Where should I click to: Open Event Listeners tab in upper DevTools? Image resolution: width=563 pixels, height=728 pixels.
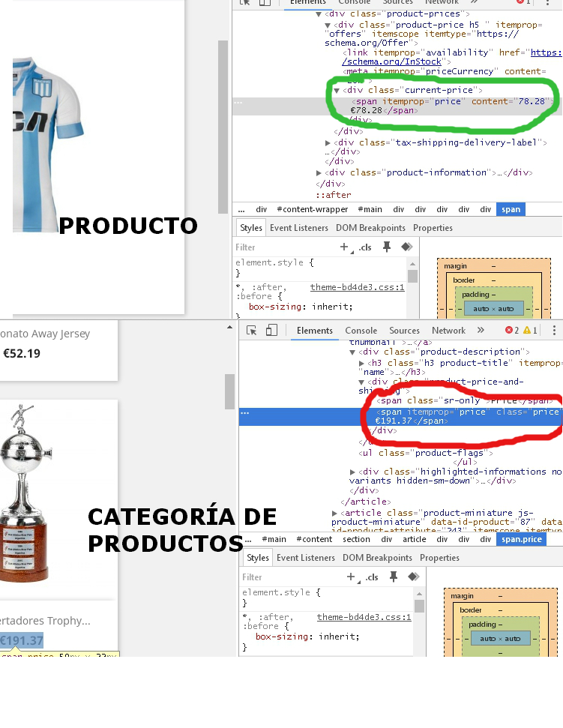click(299, 228)
